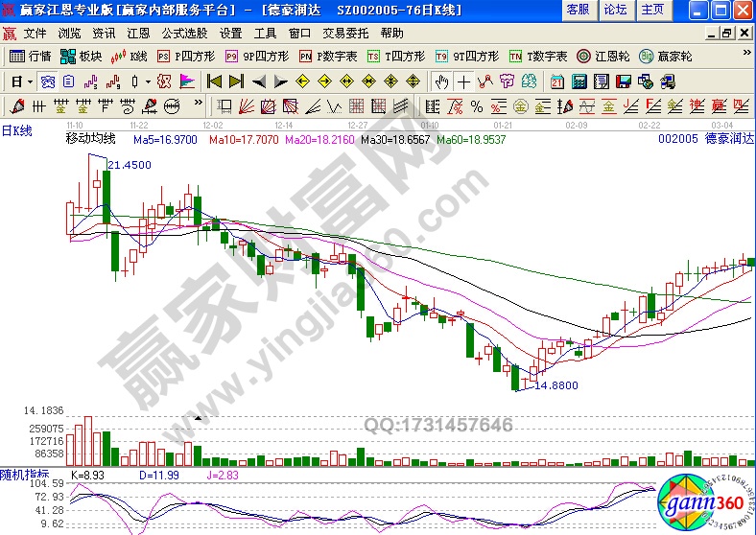Open the calendar 21 icon
The image size is (756, 535).
coord(556,81)
